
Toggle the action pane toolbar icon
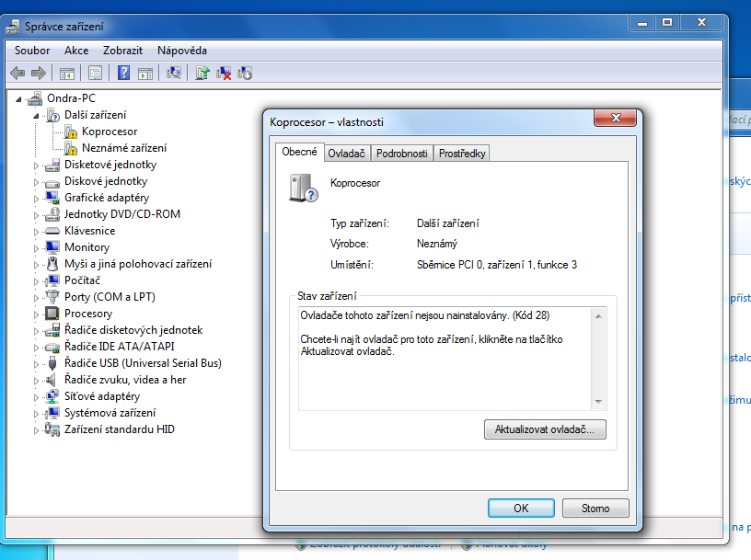(145, 74)
